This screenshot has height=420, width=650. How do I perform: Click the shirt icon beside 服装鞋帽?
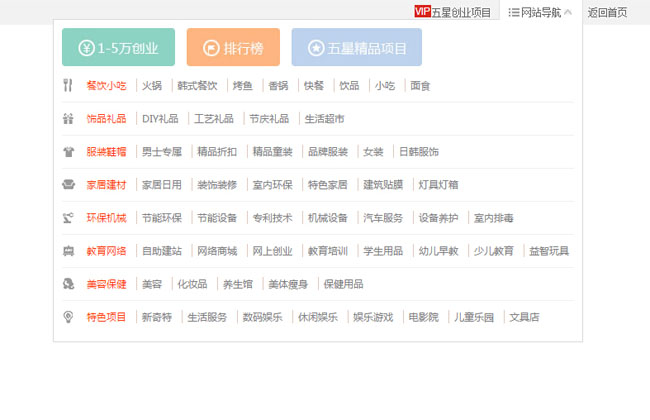point(68,152)
